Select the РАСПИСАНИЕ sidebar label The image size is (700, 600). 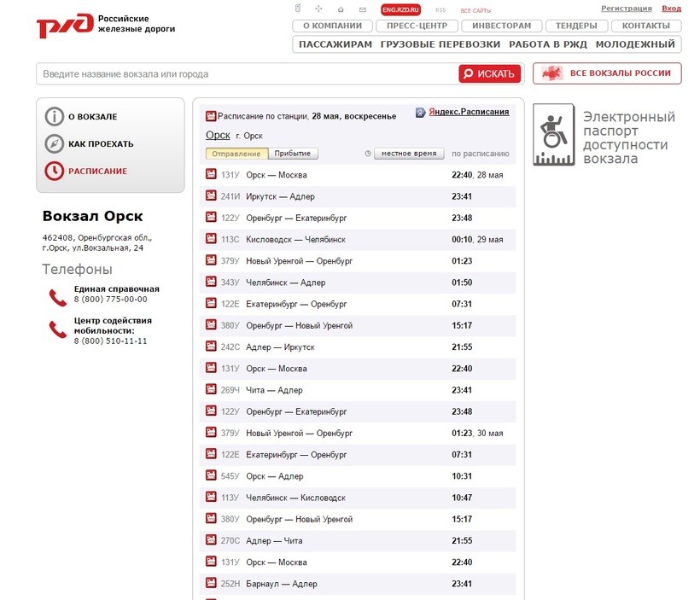click(x=98, y=172)
